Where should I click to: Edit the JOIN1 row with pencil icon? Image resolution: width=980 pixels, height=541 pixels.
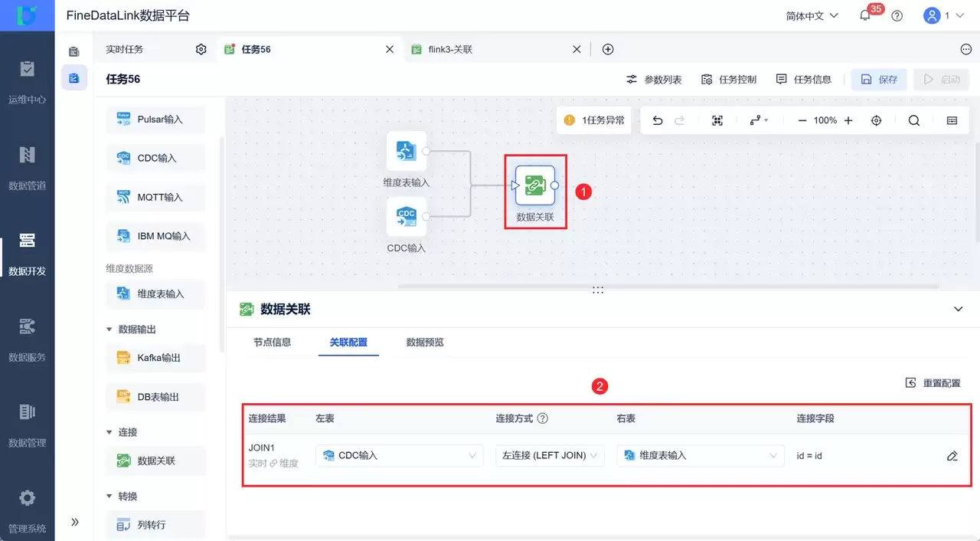coord(952,456)
